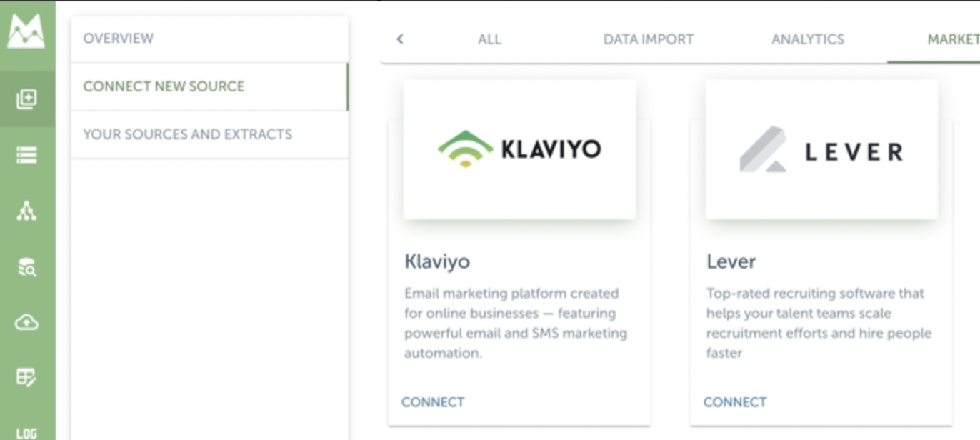Viewport: 980px width, 440px height.
Task: Select the Overview menu item
Action: click(x=209, y=39)
